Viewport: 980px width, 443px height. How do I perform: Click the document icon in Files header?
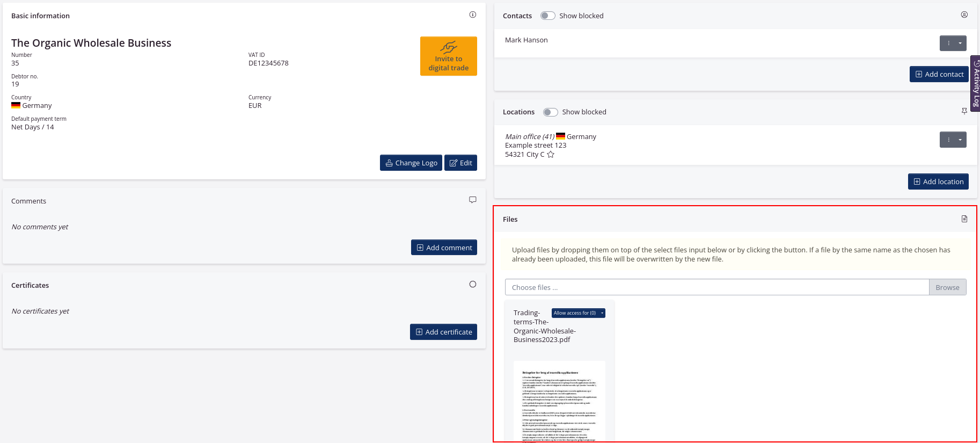coord(964,219)
